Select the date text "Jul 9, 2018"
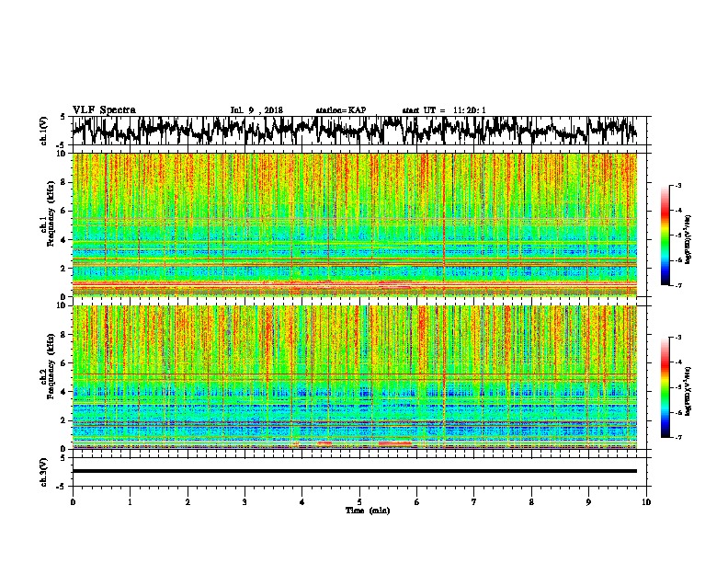 coord(256,110)
